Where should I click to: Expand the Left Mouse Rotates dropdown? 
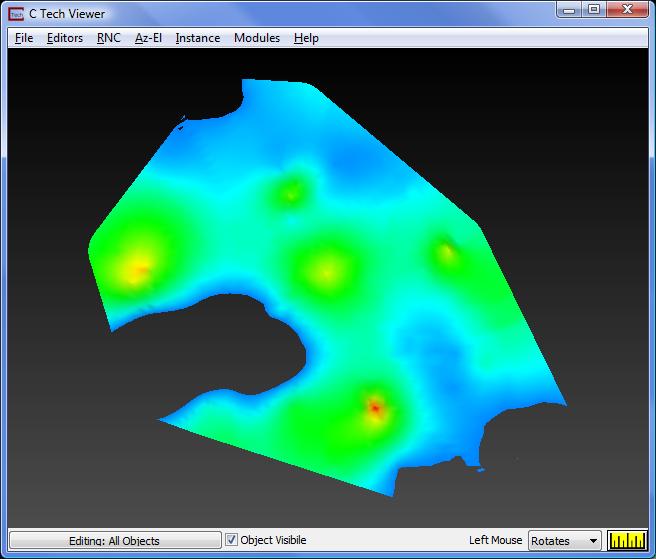[565, 541]
